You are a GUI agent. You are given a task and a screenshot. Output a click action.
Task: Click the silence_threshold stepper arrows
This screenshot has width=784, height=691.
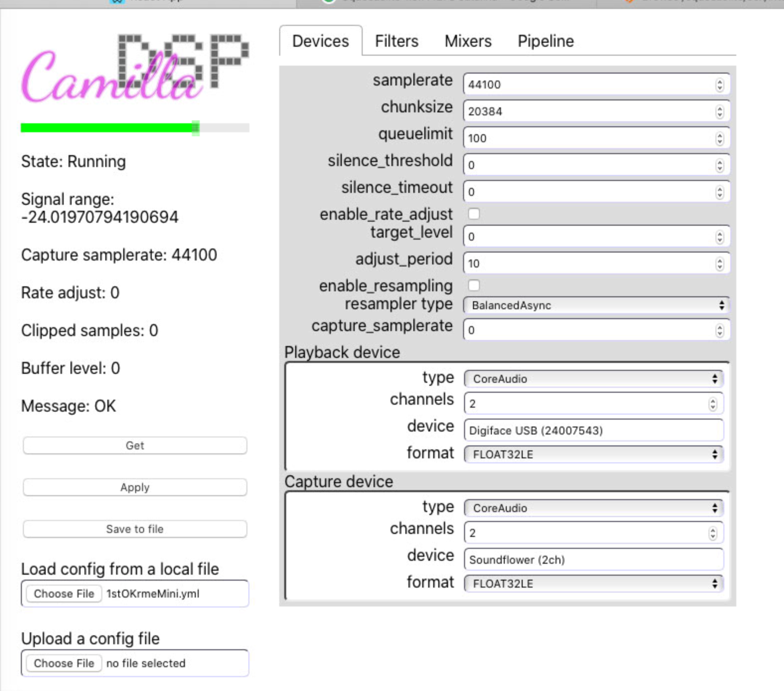[720, 165]
